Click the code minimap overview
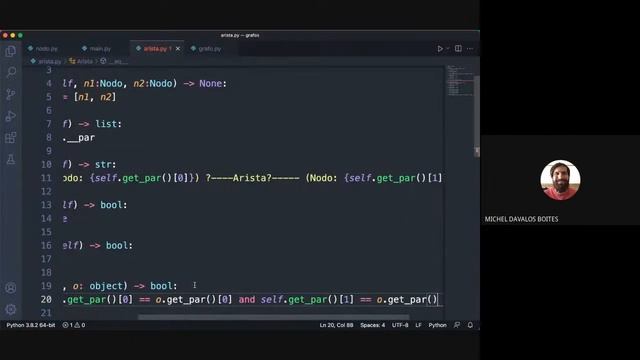This screenshot has height=360, width=640. [x=459, y=81]
